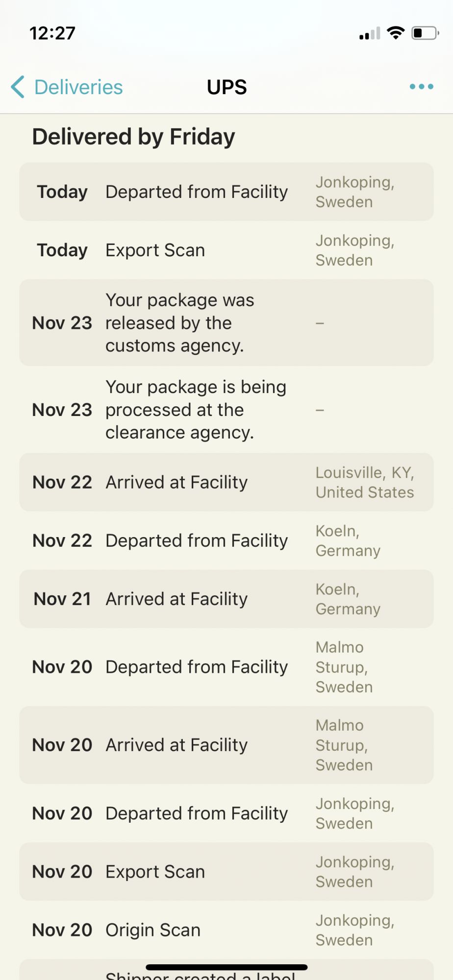Image resolution: width=453 pixels, height=980 pixels.
Task: Tap the back chevron icon
Action: click(x=18, y=87)
